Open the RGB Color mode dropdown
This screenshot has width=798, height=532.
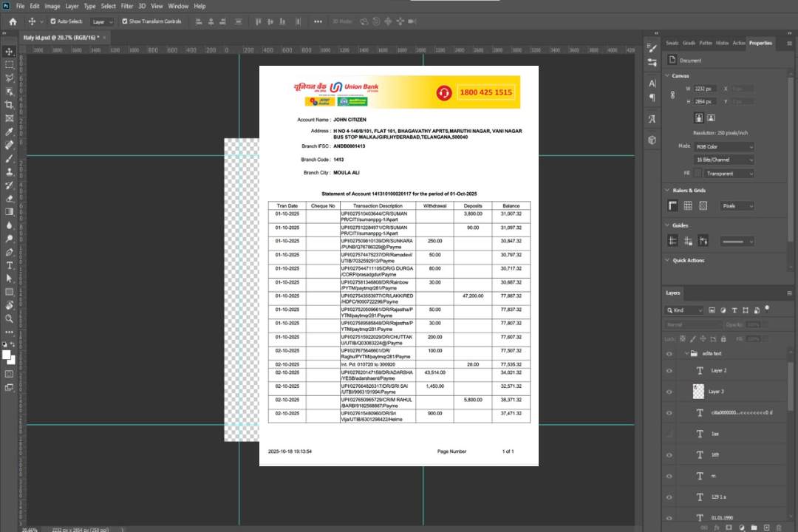click(723, 146)
